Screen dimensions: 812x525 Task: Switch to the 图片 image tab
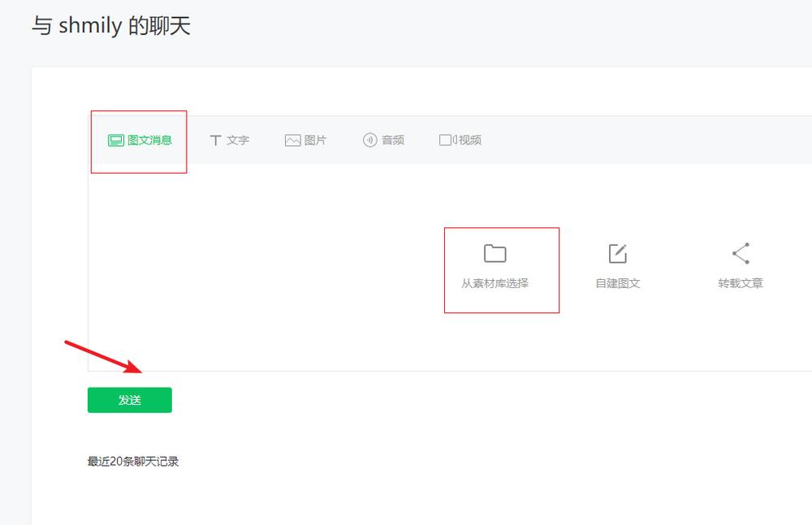tap(307, 139)
